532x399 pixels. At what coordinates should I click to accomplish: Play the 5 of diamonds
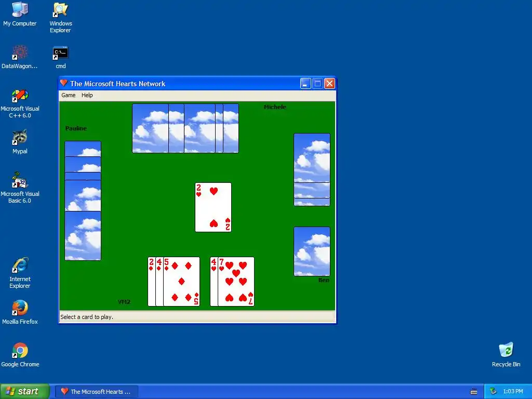pyautogui.click(x=181, y=282)
